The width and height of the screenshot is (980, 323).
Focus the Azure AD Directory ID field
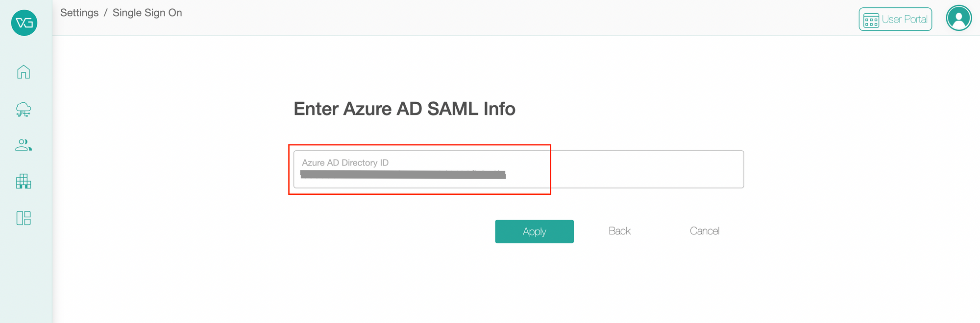pyautogui.click(x=518, y=169)
